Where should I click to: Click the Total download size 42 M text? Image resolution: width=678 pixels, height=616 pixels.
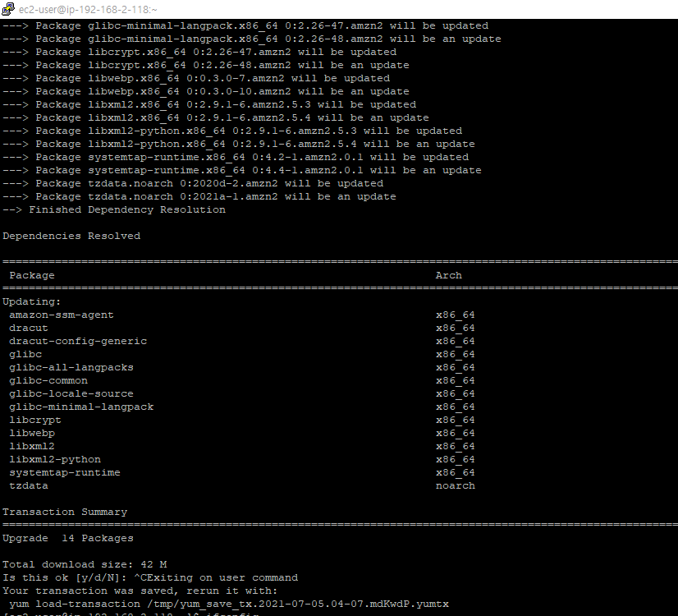[85, 564]
